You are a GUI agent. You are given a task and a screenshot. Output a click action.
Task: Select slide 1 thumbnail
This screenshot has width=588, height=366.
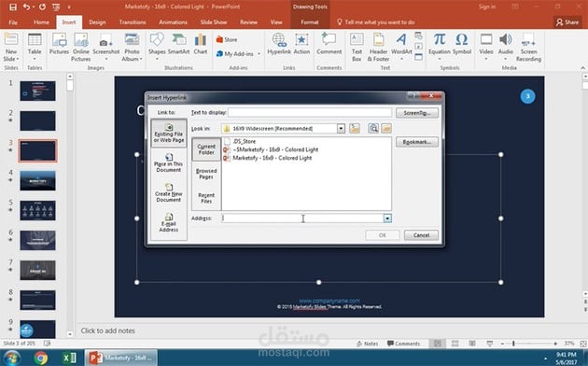(x=37, y=91)
